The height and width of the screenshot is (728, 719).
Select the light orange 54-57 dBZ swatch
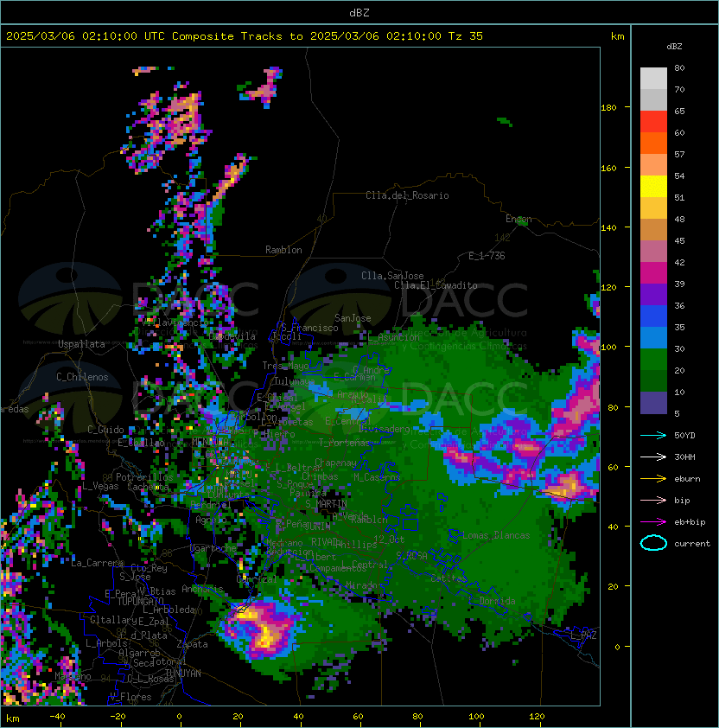[x=653, y=165]
